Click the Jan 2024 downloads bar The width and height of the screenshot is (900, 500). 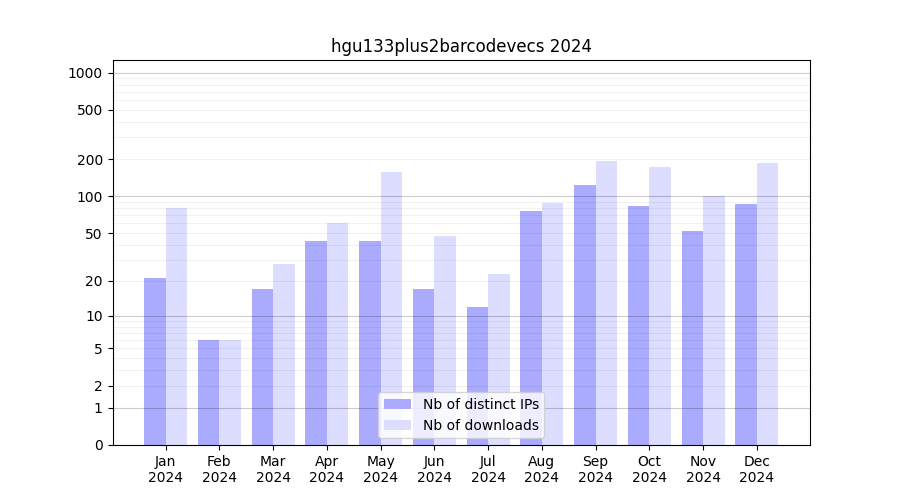click(x=177, y=326)
